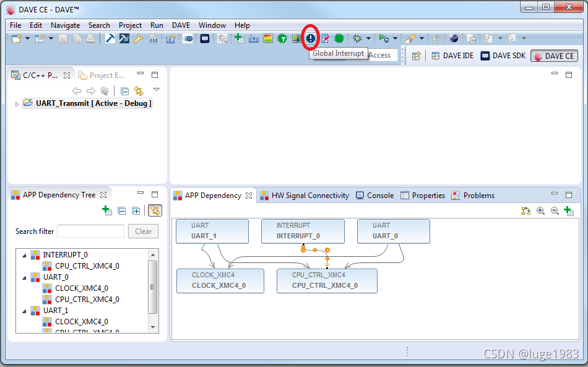Switch to the HW Signal Connectivity tab
The width and height of the screenshot is (588, 367).
(305, 196)
